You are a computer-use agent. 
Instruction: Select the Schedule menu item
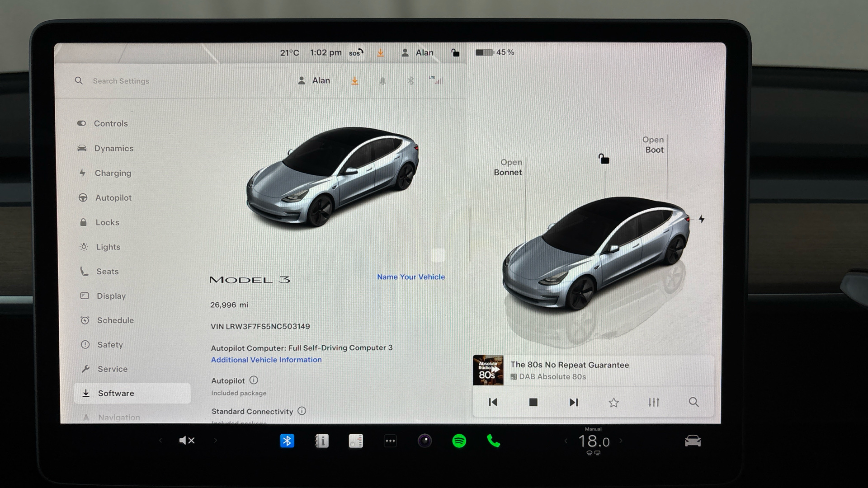(x=107, y=320)
